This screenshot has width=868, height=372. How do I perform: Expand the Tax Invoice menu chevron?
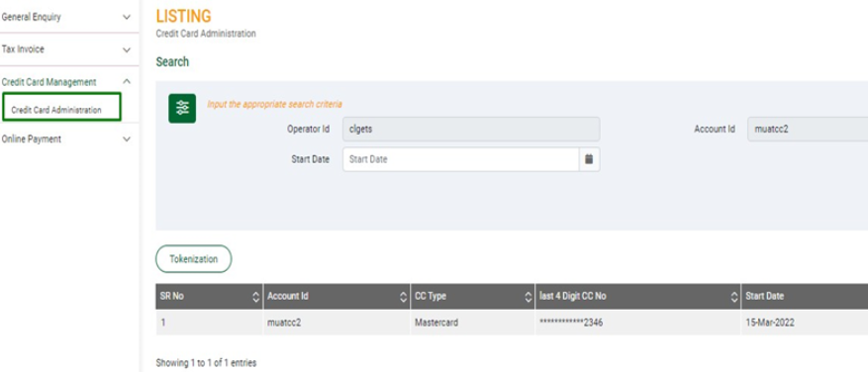coord(127,49)
